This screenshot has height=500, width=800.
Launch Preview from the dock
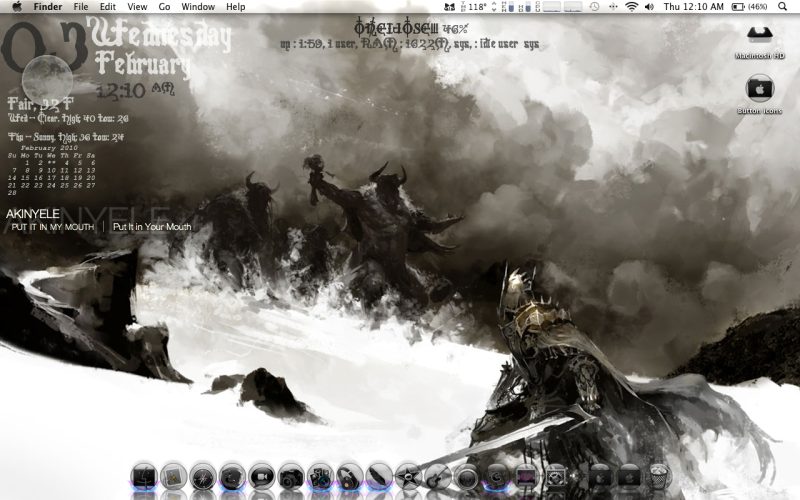(173, 478)
